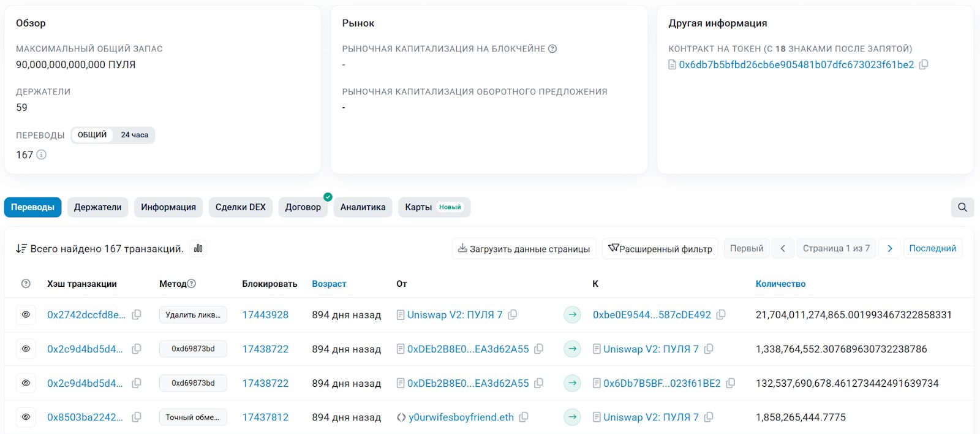This screenshot has width=980, height=434.
Task: Preview transaction 0x8503ba2242 with eye icon
Action: [26, 417]
